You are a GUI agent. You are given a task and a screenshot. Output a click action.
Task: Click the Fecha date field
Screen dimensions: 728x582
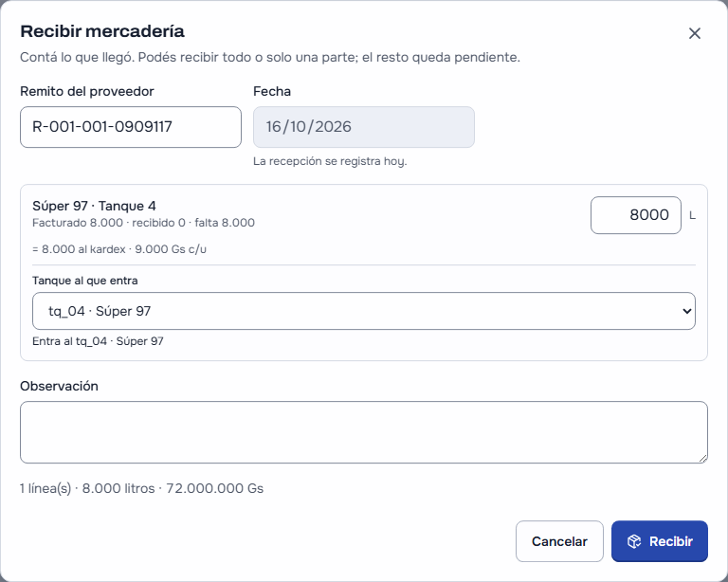click(364, 127)
